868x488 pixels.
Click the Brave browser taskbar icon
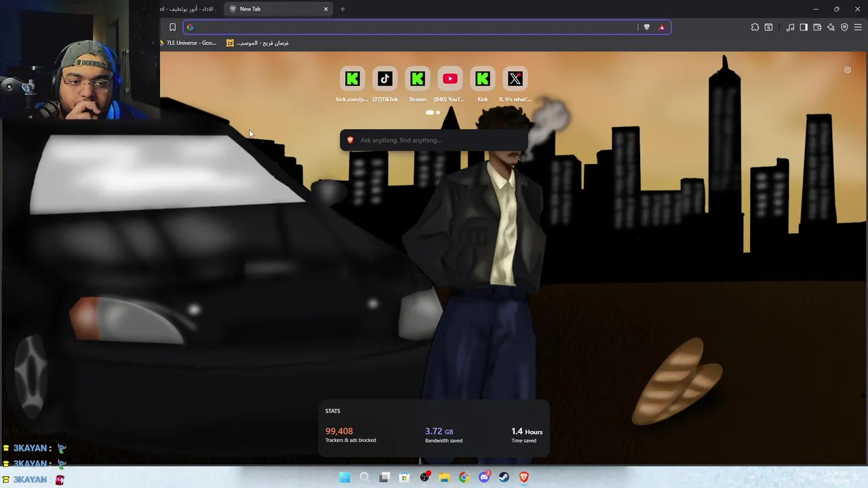[524, 477]
